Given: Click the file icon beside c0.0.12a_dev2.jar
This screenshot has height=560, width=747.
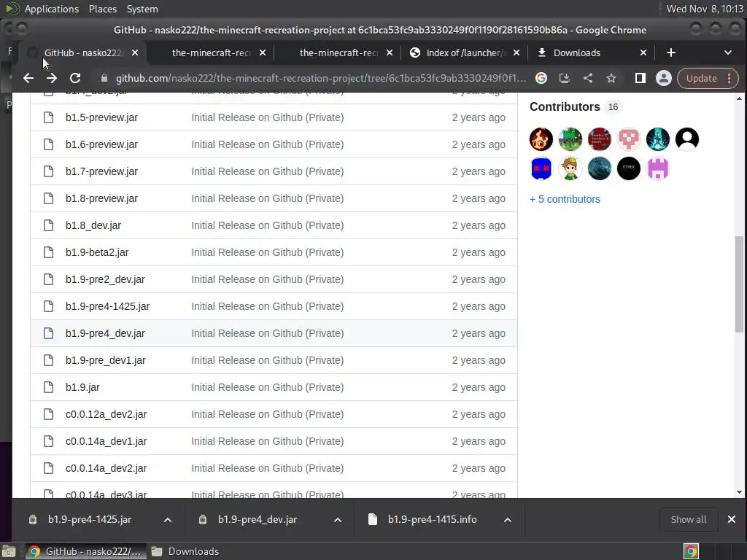Looking at the screenshot, I should coord(49,414).
